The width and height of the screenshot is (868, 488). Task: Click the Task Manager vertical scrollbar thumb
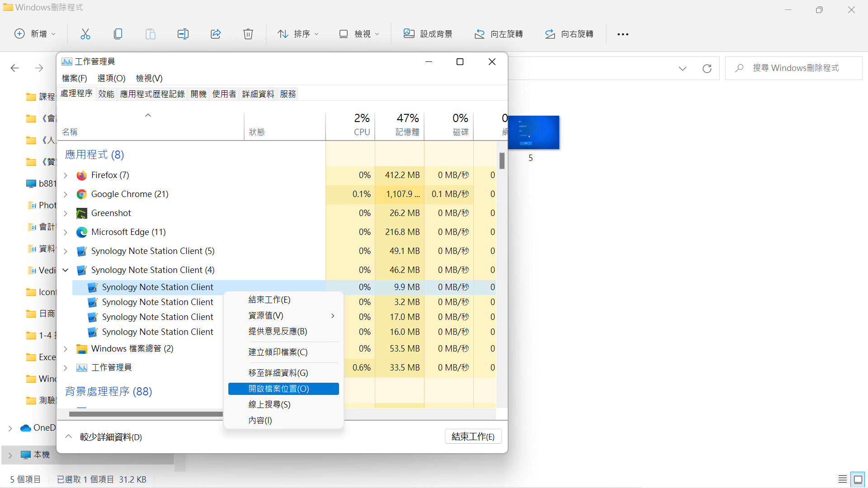502,161
